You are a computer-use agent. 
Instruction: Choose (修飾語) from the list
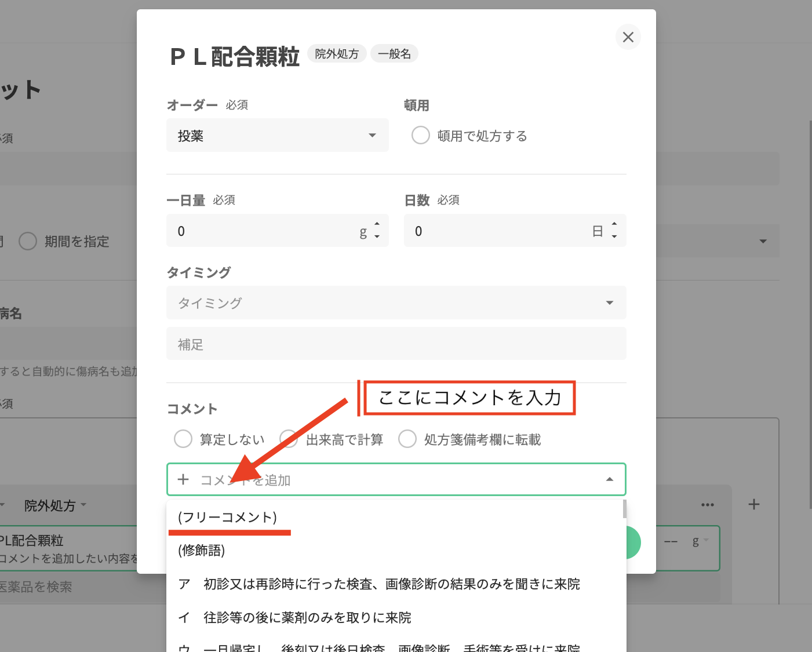click(x=396, y=550)
